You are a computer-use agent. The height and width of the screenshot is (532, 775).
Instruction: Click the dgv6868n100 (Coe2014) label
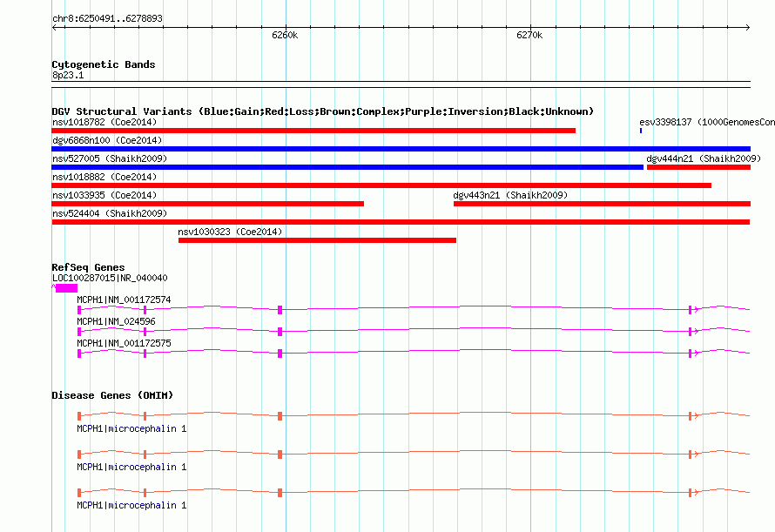coord(107,140)
